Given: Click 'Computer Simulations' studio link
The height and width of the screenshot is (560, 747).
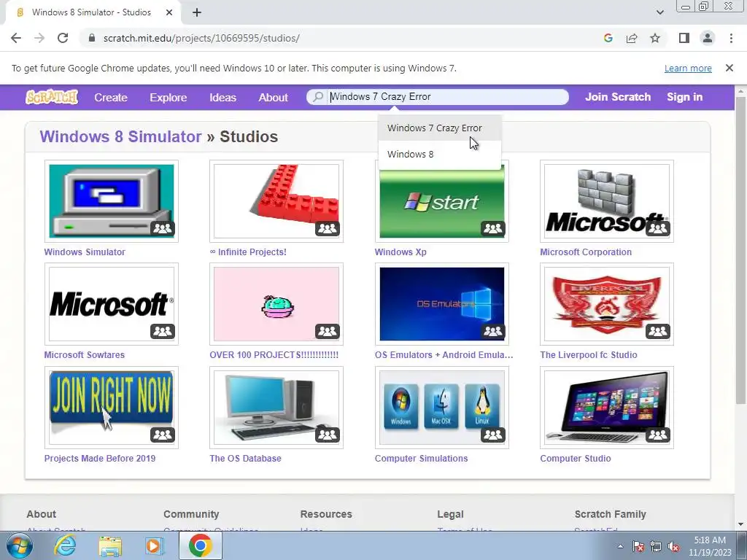Looking at the screenshot, I should pyautogui.click(x=421, y=458).
